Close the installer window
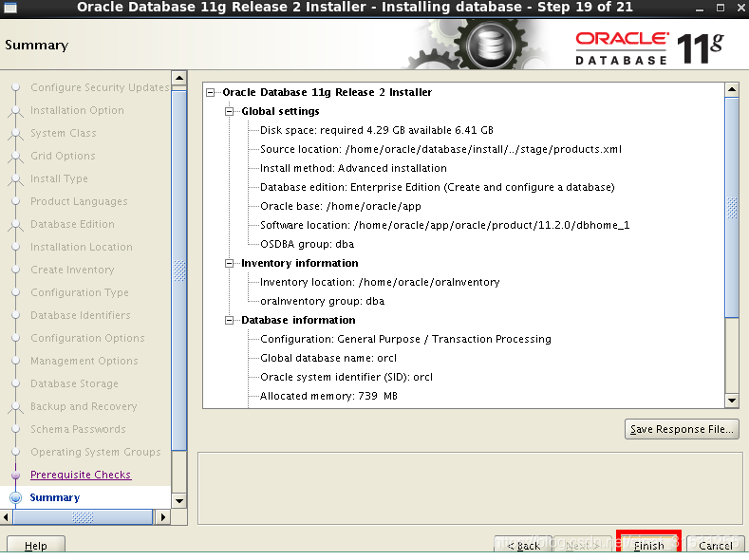Screen dimensions: 749x560 [x=740, y=8]
